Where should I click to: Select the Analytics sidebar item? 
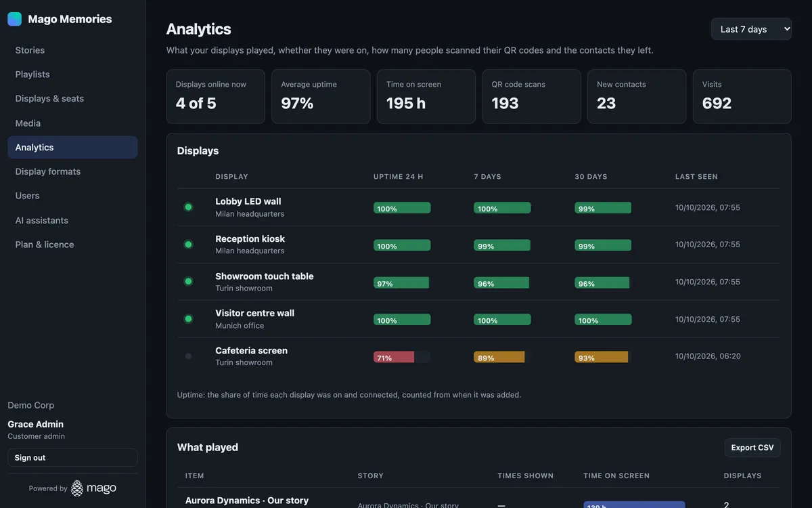point(72,148)
